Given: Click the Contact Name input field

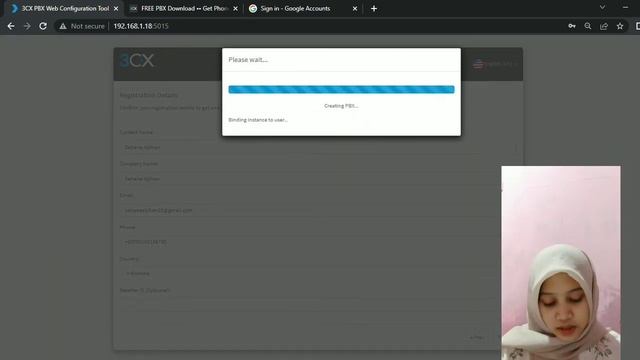Looking at the screenshot, I should [x=318, y=147].
